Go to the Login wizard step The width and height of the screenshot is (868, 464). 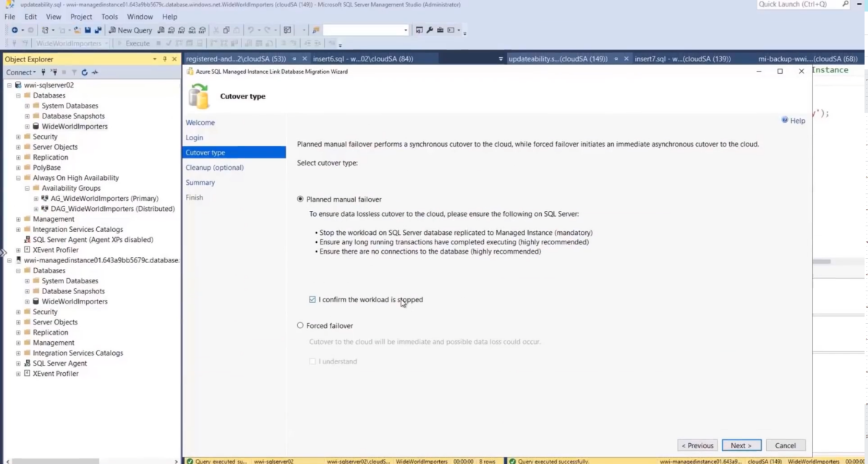point(195,137)
